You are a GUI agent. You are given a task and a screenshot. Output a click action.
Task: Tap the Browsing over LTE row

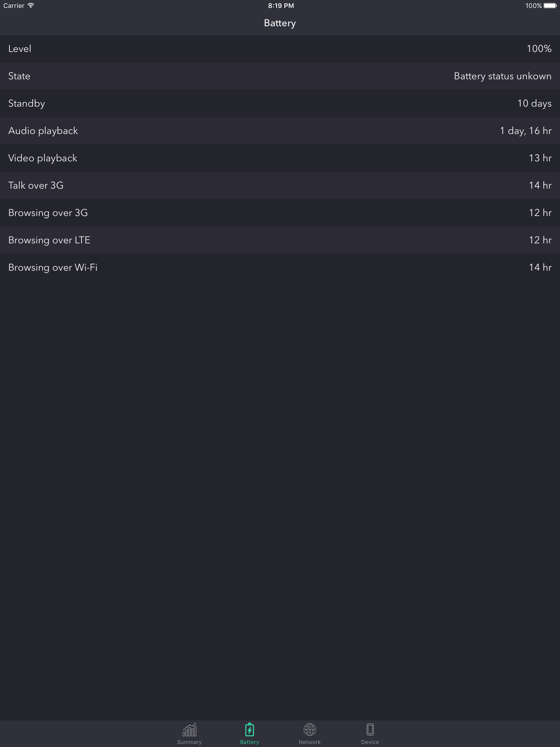pos(280,240)
